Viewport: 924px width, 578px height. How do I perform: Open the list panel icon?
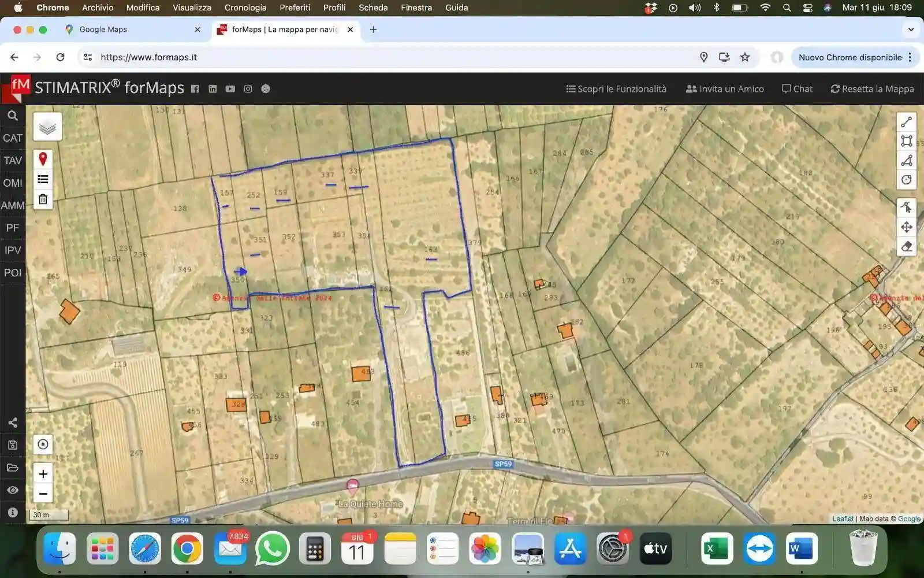43,179
